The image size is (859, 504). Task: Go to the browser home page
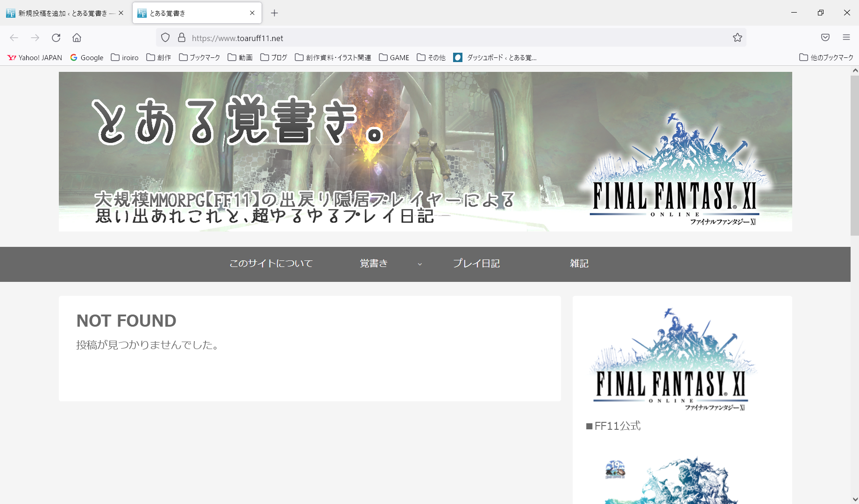pyautogui.click(x=77, y=38)
